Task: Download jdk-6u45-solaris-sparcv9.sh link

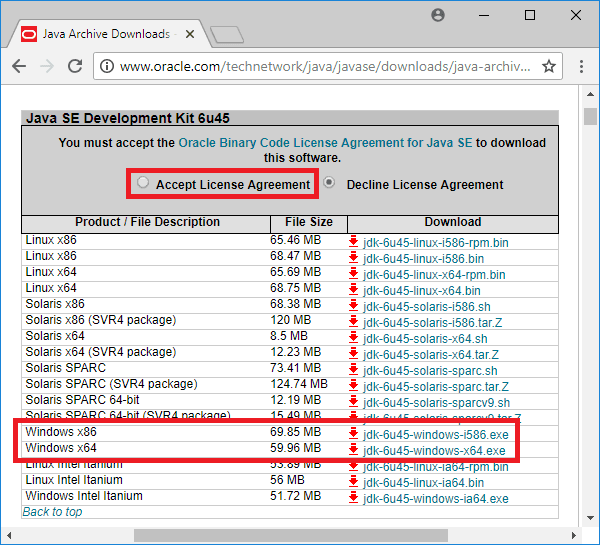Action: [436, 403]
